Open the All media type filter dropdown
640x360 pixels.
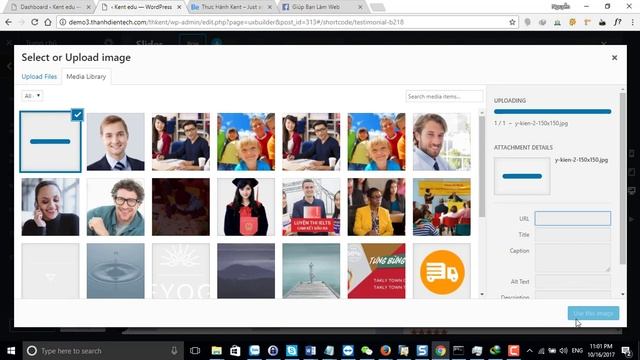coord(32,96)
